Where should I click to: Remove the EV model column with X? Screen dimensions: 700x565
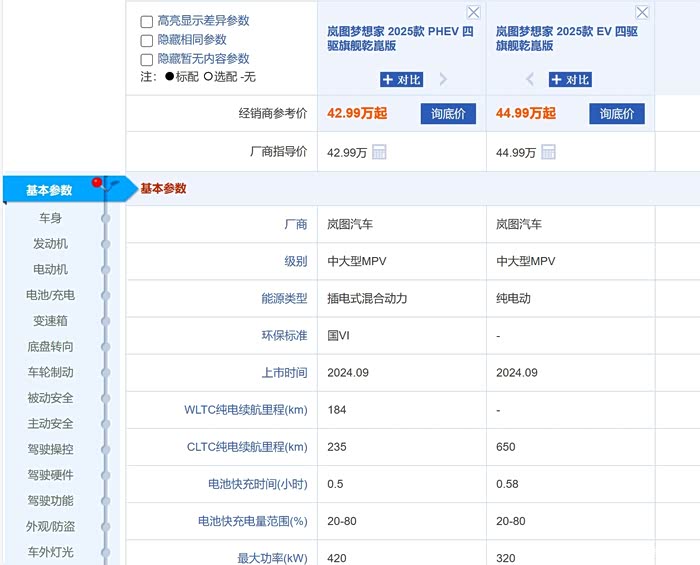point(642,12)
